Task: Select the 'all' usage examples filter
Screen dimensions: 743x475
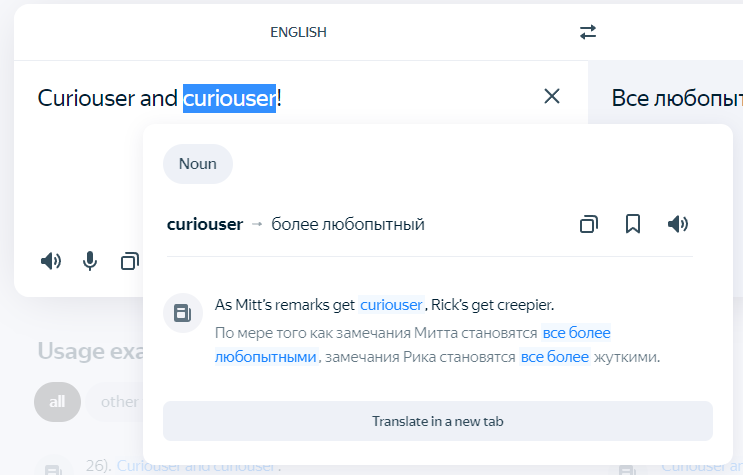Action: pos(57,401)
